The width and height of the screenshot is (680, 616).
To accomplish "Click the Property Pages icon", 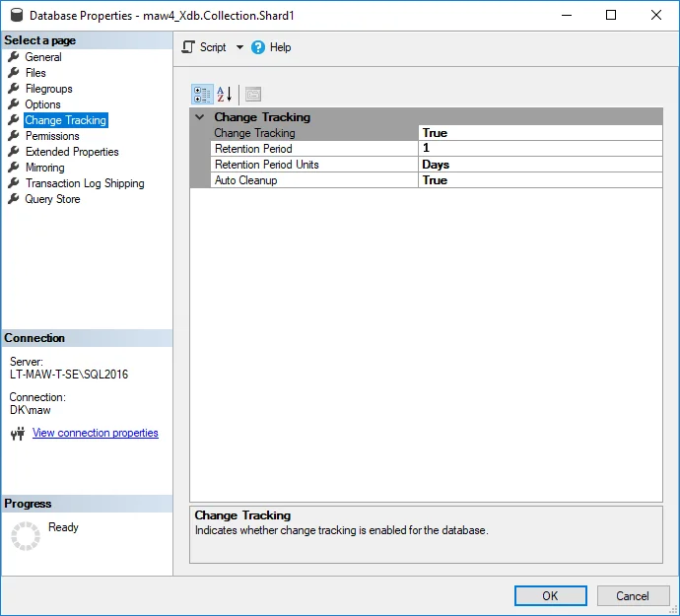I will point(253,95).
